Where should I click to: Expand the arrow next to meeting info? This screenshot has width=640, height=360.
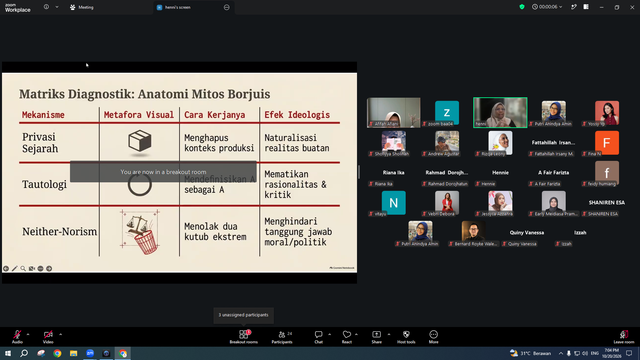(x=57, y=7)
